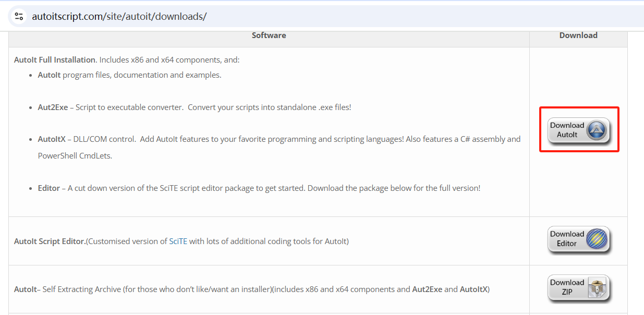Click the site information icon in address bar
The width and height of the screenshot is (644, 315).
point(19,16)
